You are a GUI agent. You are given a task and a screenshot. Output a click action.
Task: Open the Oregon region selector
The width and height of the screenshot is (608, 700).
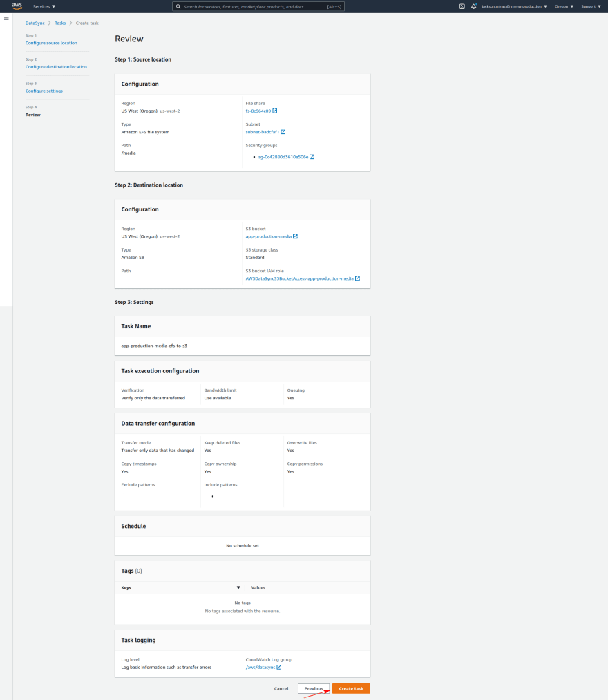(564, 6)
